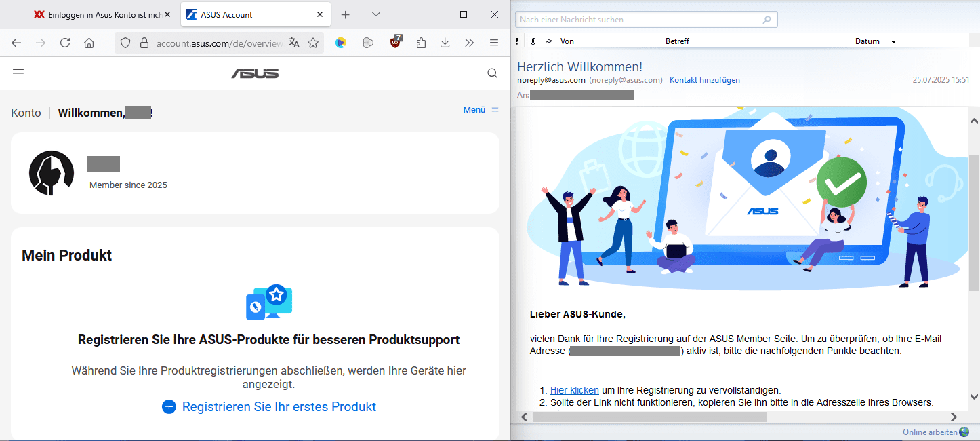Click the grey profile extension icon in toolbar
980x441 pixels.
tap(368, 43)
